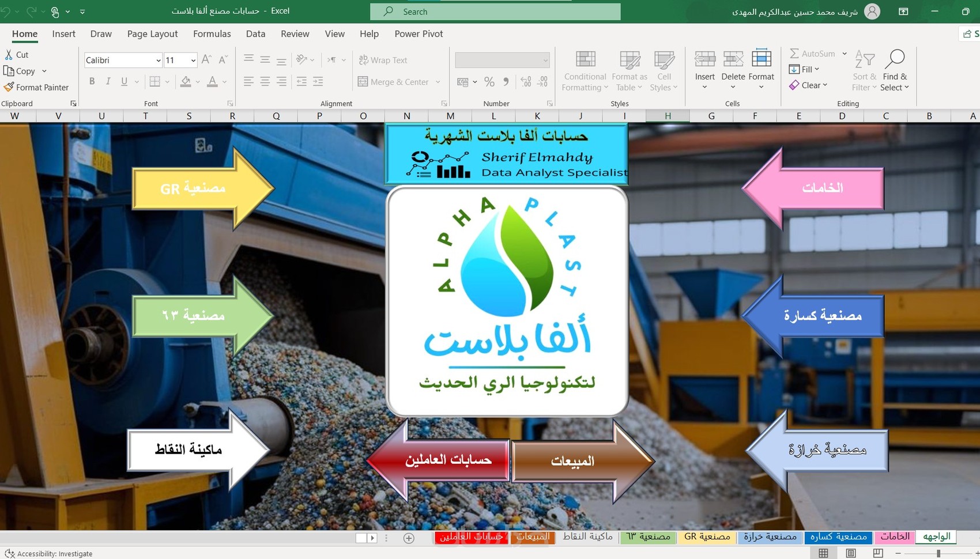Expand the Copy options arrow
The width and height of the screenshot is (980, 559).
(44, 71)
